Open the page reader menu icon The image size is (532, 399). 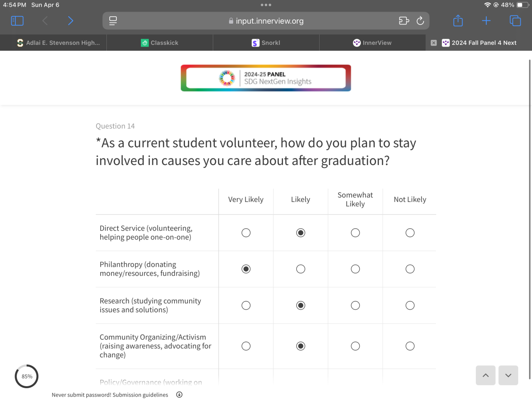[113, 21]
